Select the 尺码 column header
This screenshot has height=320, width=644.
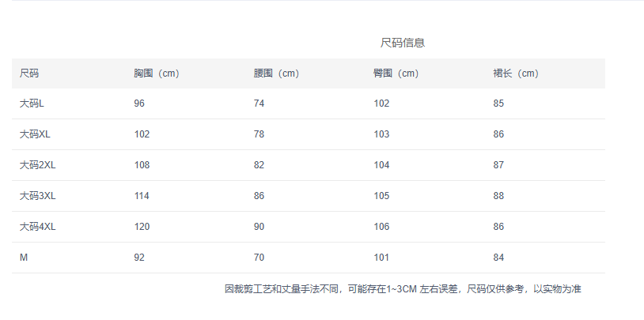click(x=29, y=73)
